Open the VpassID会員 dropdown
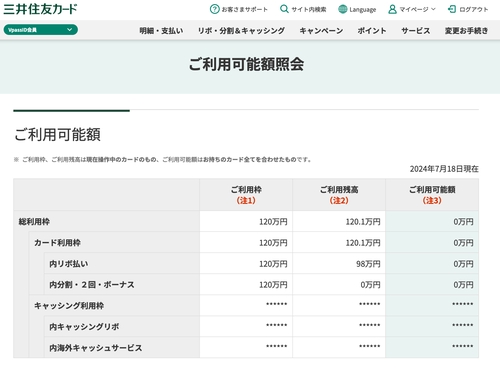 coord(41,30)
